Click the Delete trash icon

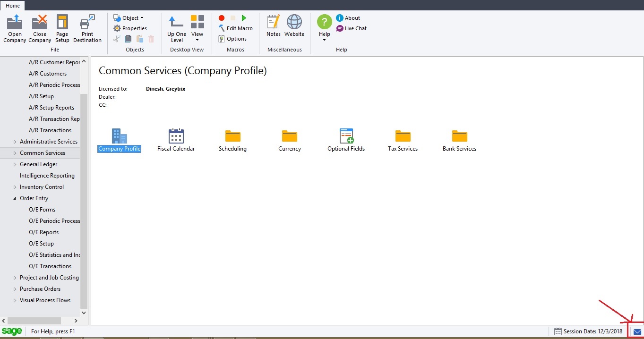coord(151,39)
